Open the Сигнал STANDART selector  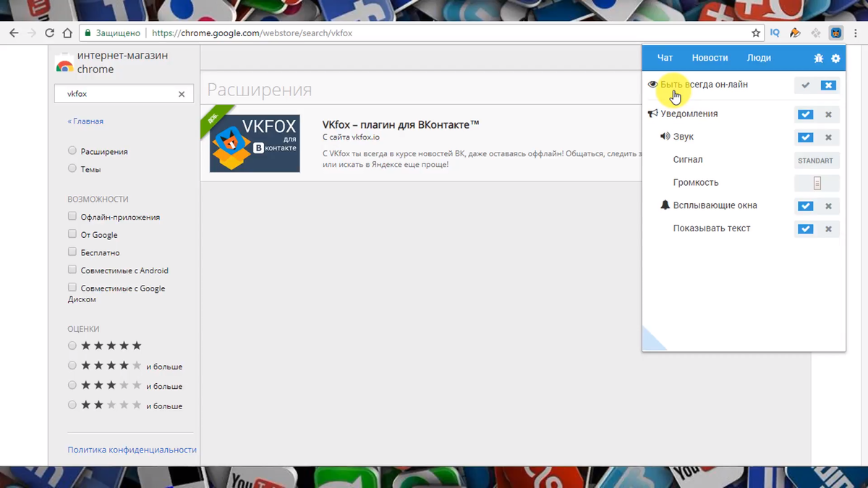point(816,160)
